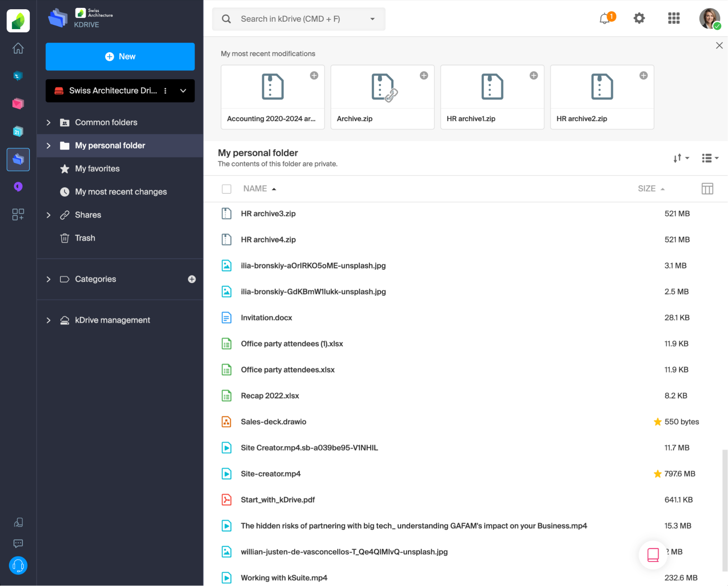Click the New button
The height and width of the screenshot is (586, 728).
[x=120, y=57]
